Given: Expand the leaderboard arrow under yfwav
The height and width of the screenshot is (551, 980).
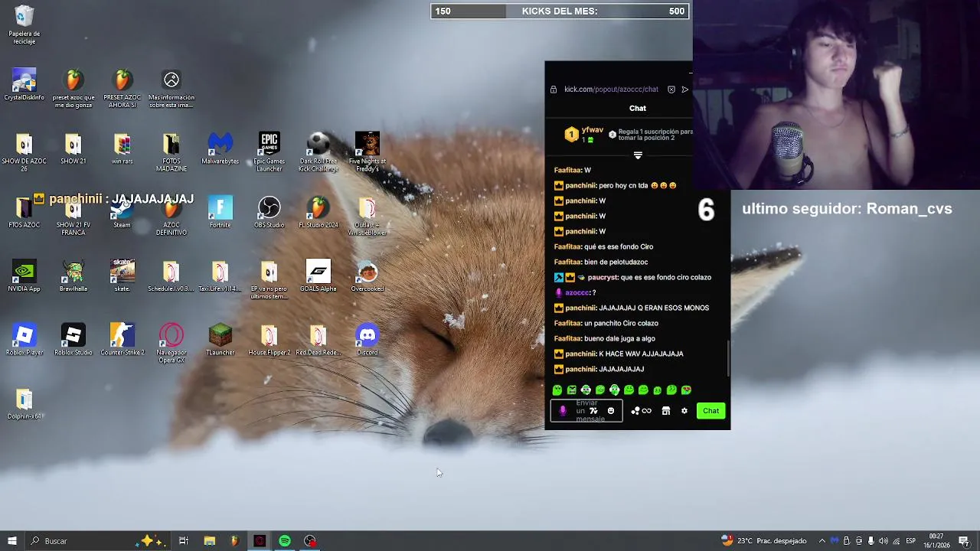Looking at the screenshot, I should pyautogui.click(x=638, y=155).
